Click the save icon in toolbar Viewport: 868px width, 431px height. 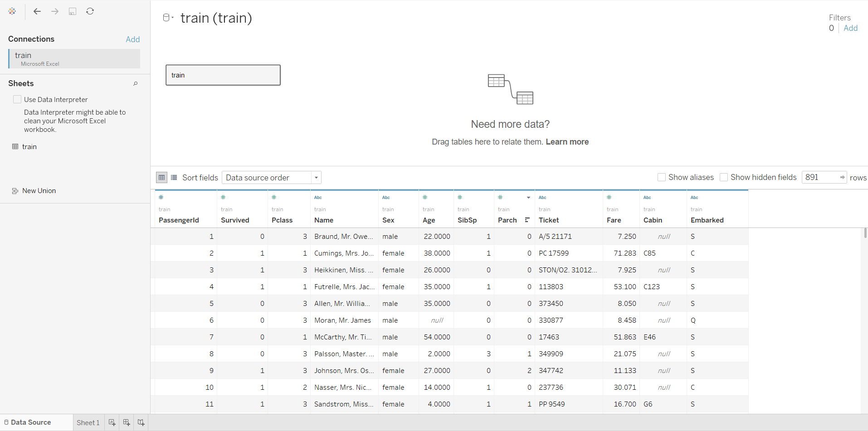pyautogui.click(x=73, y=11)
